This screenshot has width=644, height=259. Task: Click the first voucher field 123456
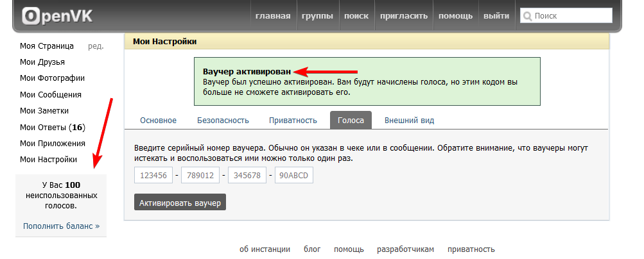(x=153, y=175)
